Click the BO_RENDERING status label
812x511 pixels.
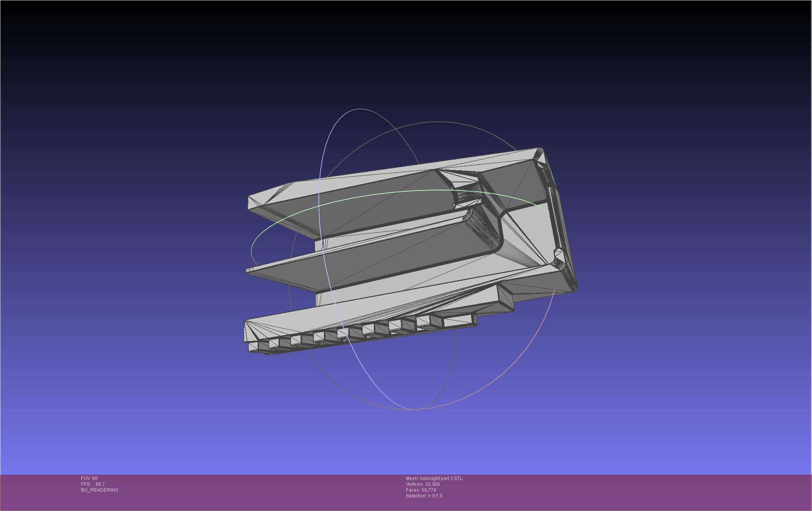click(x=100, y=490)
